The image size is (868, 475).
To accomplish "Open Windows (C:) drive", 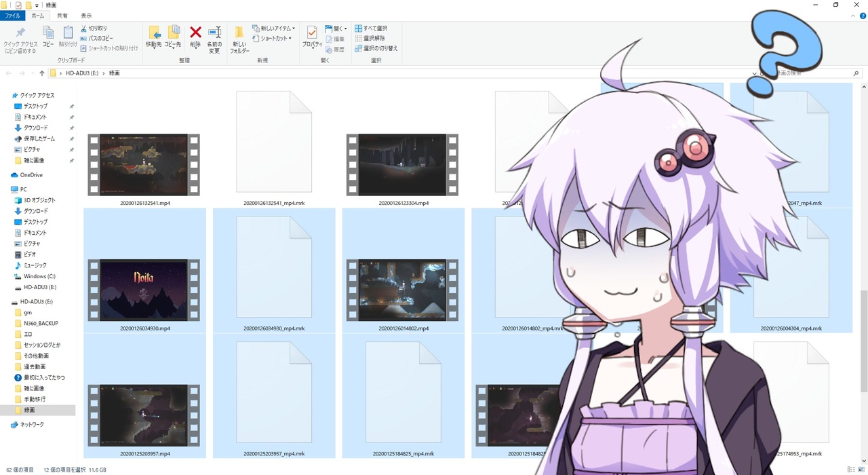I will (35, 276).
